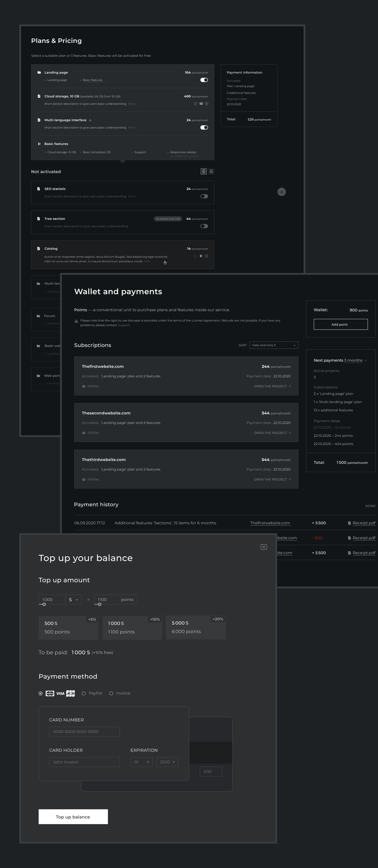The image size is (378, 868).
Task: Click the Forum folder icon
Action: pyautogui.click(x=38, y=316)
